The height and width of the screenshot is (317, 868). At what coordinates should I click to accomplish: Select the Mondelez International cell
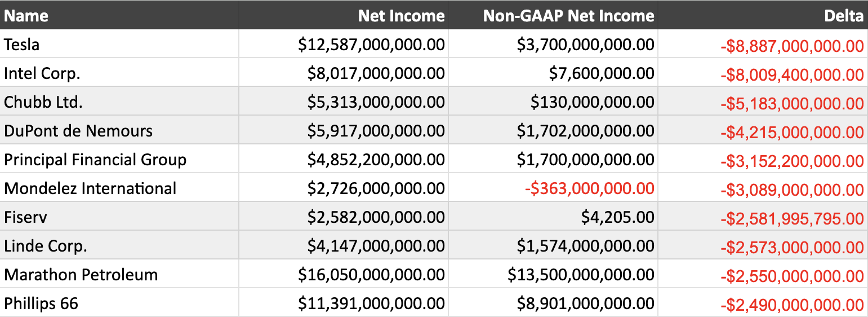pyautogui.click(x=90, y=188)
